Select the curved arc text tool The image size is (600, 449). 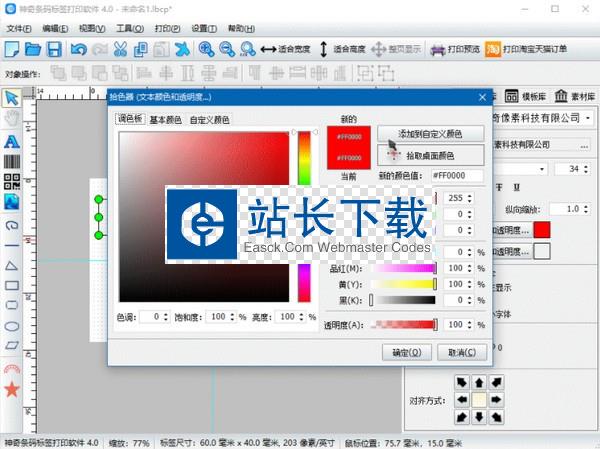click(x=12, y=369)
